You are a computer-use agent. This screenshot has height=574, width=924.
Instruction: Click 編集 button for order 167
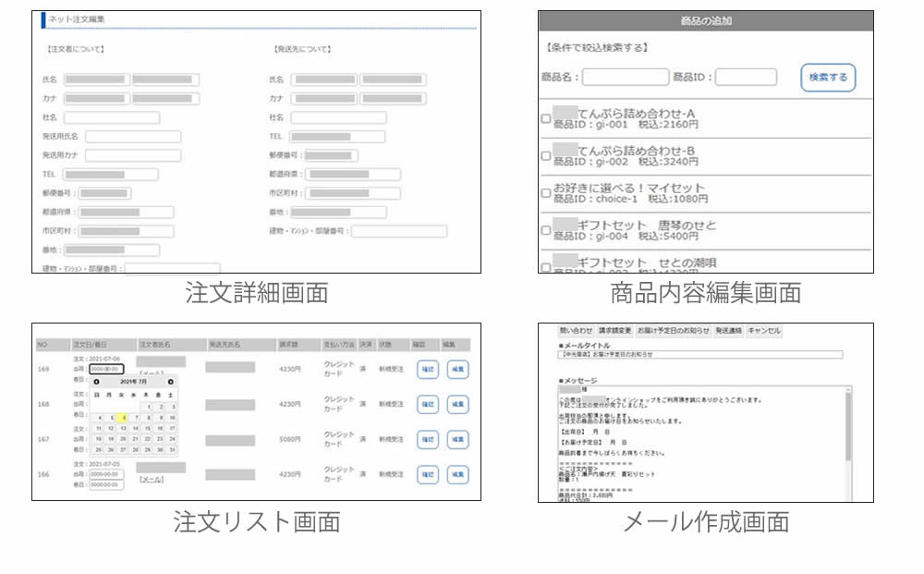pyautogui.click(x=457, y=439)
